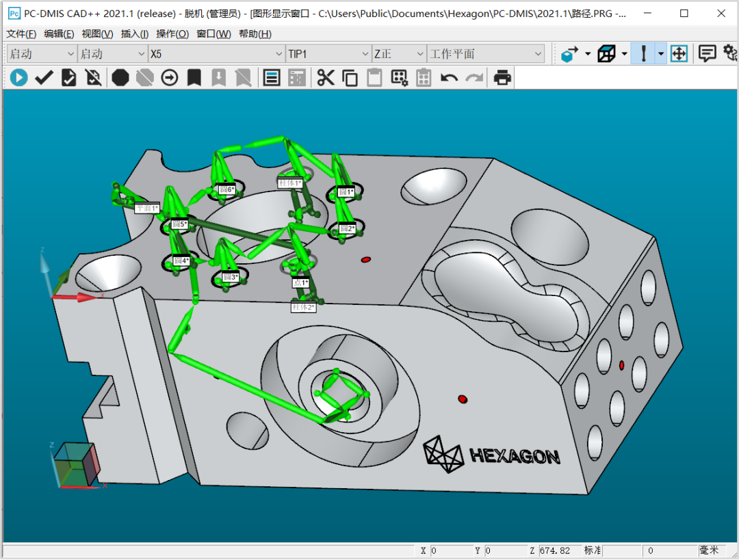Viewport: 739px width, 560px height.
Task: Click the gears settings icon at toolbar end
Action: click(x=730, y=53)
